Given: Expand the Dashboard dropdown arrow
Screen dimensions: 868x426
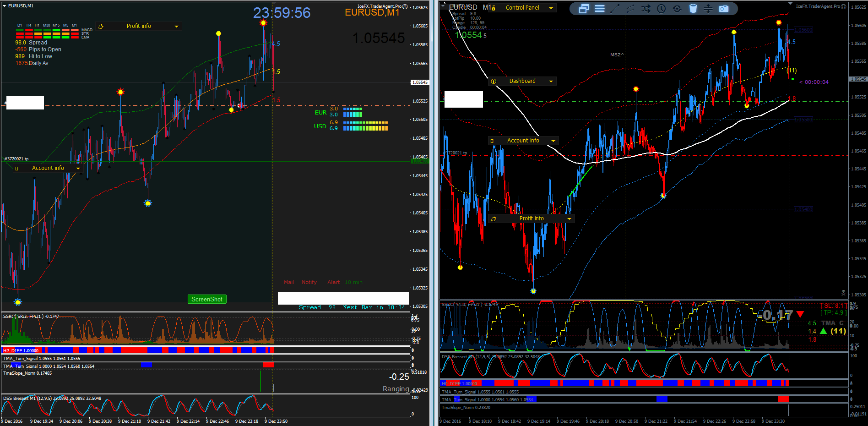Looking at the screenshot, I should [x=551, y=82].
